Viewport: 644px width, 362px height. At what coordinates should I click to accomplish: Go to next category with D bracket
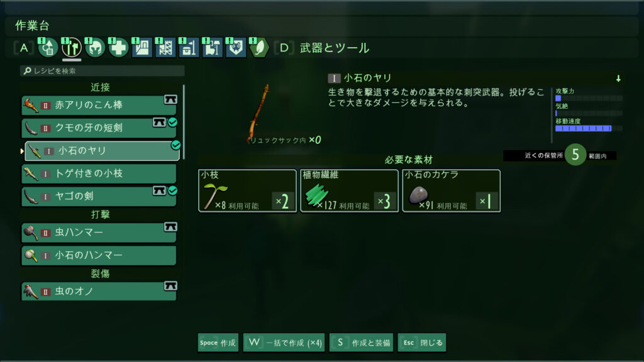[284, 48]
